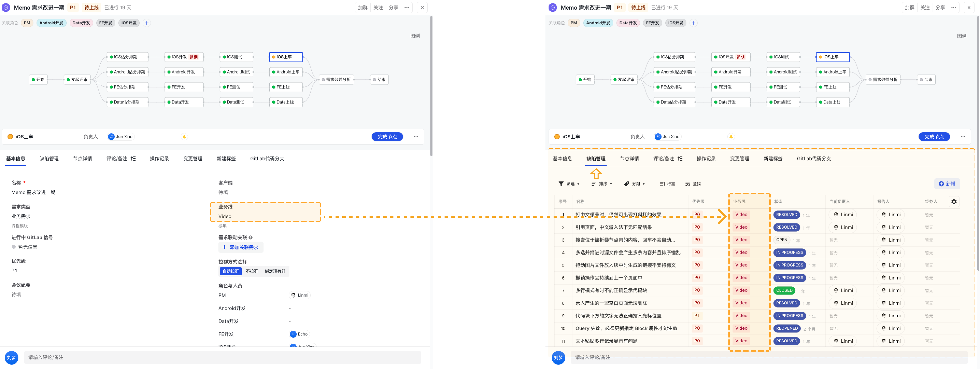
Task: Click the CLOSED status in defect row 7
Action: (784, 291)
